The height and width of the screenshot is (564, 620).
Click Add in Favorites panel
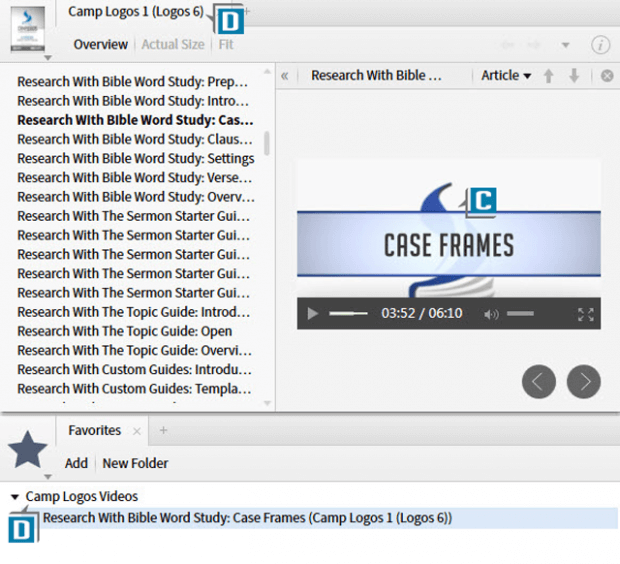[x=76, y=463]
